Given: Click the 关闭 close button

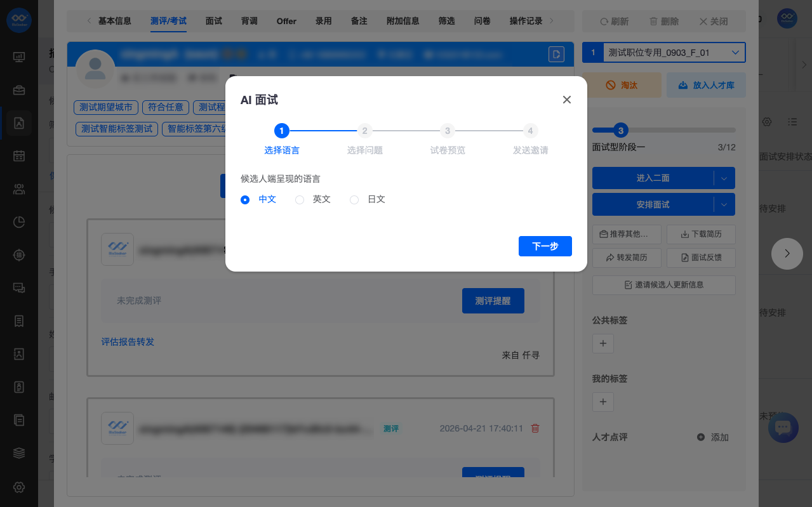Looking at the screenshot, I should coord(714,22).
